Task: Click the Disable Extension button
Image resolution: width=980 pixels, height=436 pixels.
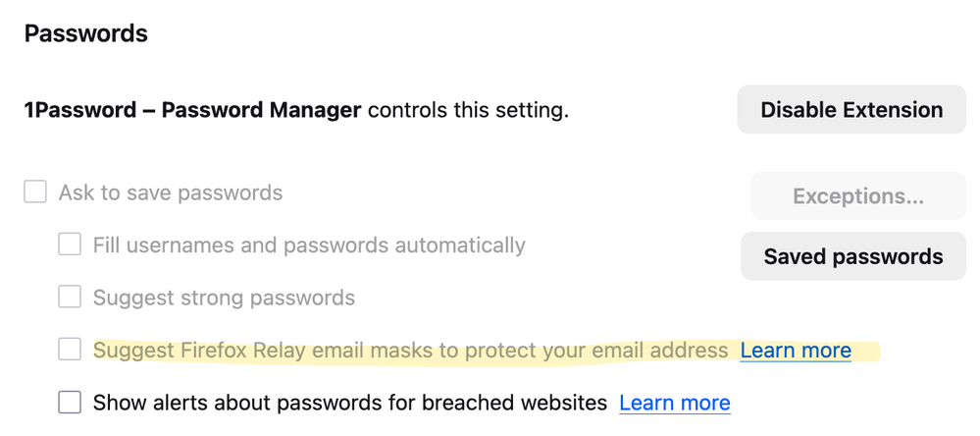Action: (851, 110)
